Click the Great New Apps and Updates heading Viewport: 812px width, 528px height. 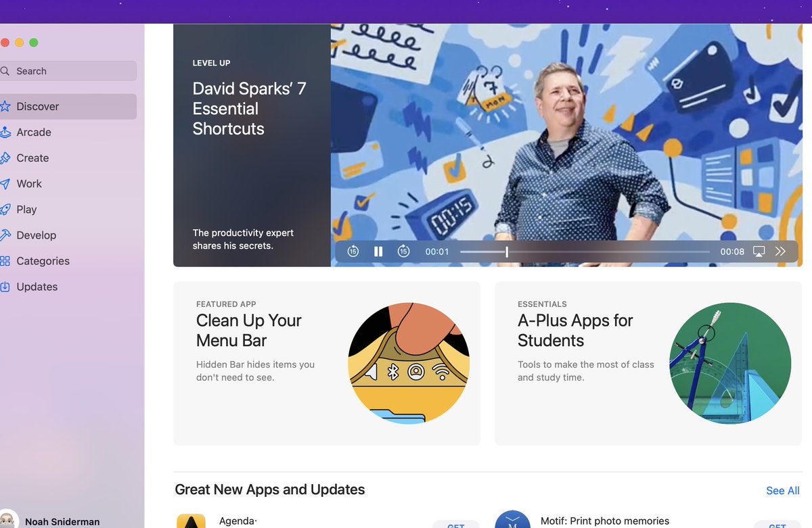[270, 489]
